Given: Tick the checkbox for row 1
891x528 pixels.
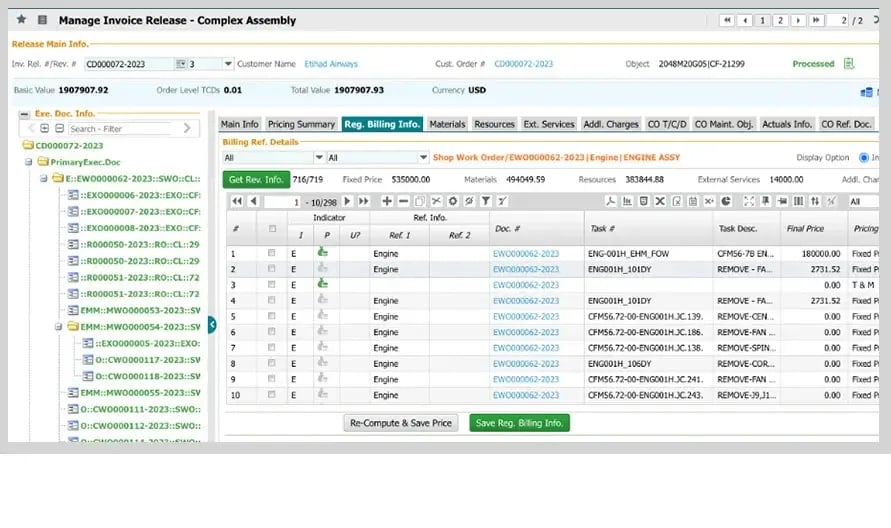Looking at the screenshot, I should click(271, 253).
